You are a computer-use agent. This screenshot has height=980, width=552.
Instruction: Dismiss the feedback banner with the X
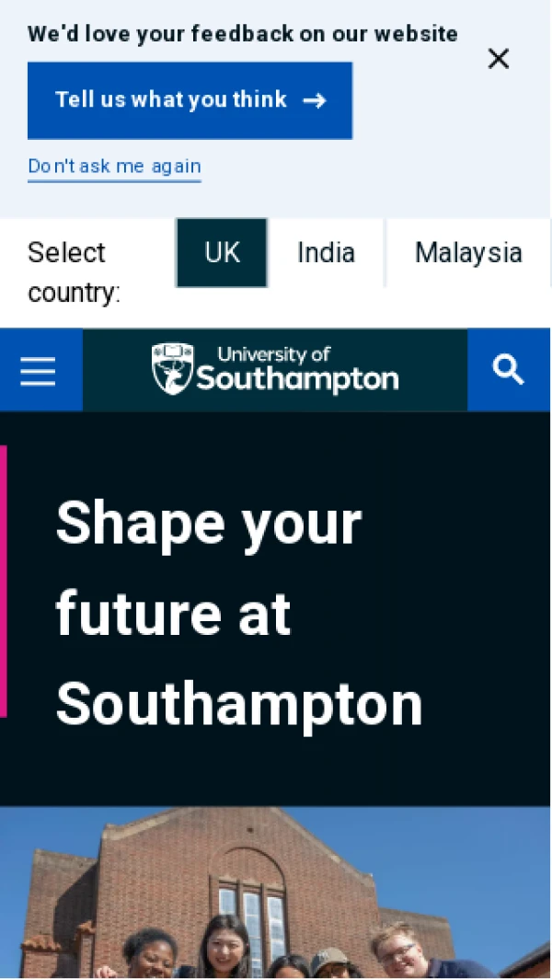498,58
